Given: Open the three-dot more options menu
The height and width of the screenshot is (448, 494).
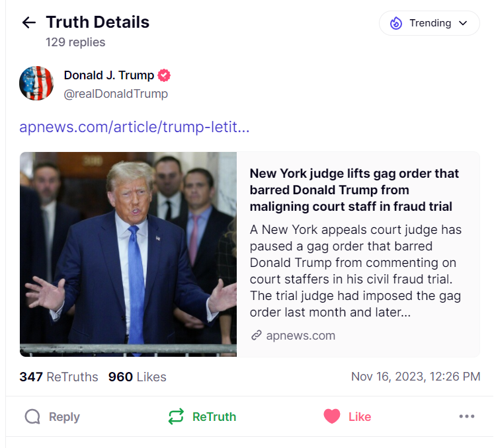Looking at the screenshot, I should pyautogui.click(x=467, y=416).
